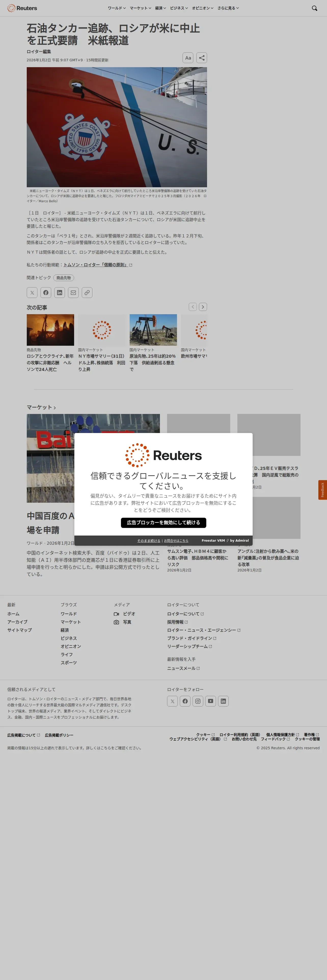Click the そのまま続ける link in the popup

click(x=149, y=541)
